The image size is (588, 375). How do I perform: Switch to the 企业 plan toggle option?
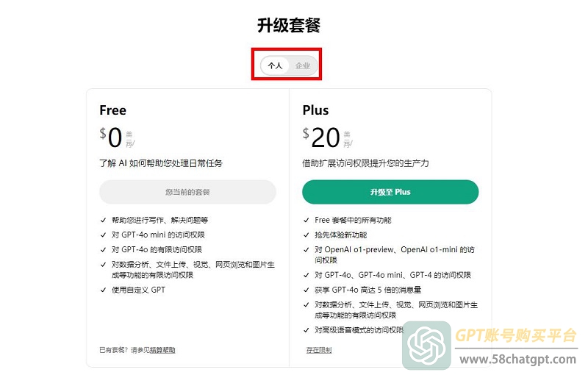pos(303,65)
